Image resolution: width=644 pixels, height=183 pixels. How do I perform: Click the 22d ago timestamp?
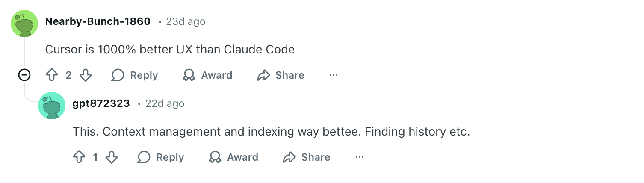(165, 103)
